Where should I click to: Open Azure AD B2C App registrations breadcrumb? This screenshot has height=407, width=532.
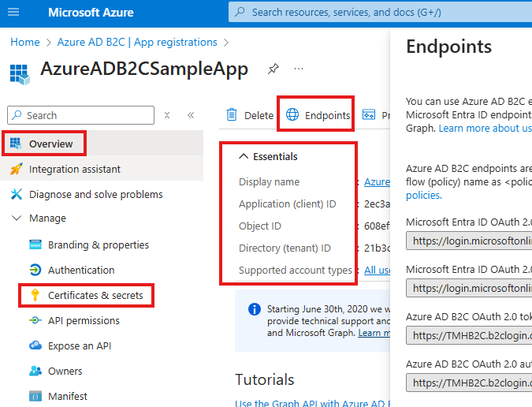point(137,42)
